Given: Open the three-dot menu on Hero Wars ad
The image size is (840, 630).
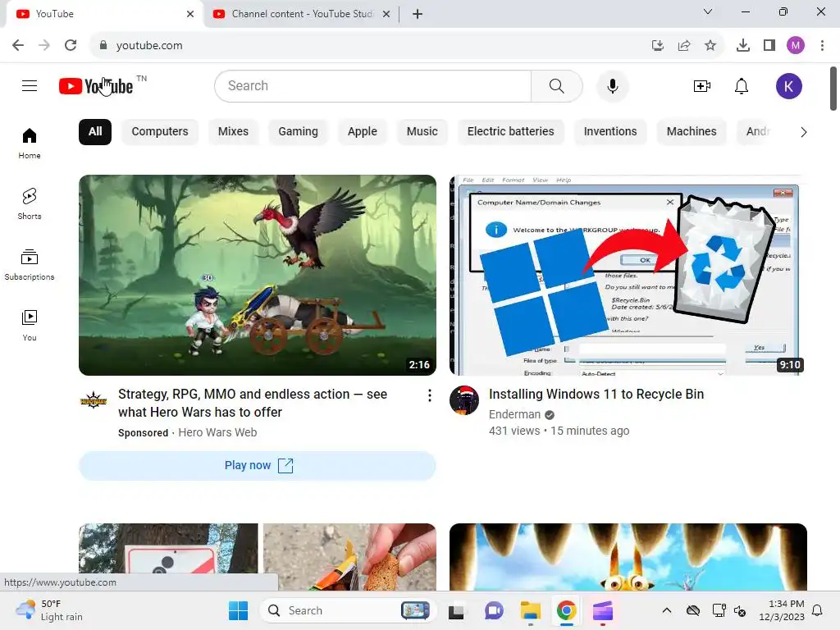Looking at the screenshot, I should pyautogui.click(x=429, y=395).
